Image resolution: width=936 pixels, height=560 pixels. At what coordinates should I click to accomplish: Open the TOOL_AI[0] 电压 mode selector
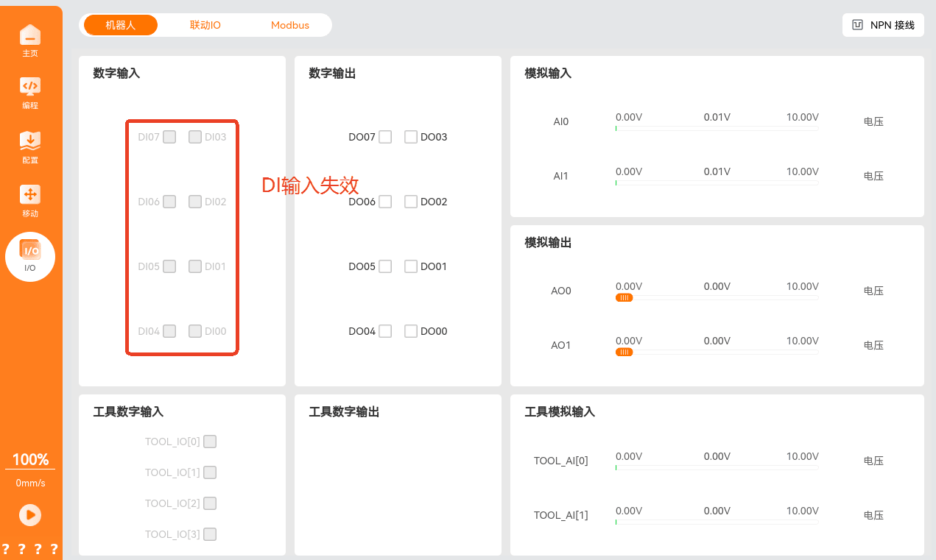(x=873, y=461)
